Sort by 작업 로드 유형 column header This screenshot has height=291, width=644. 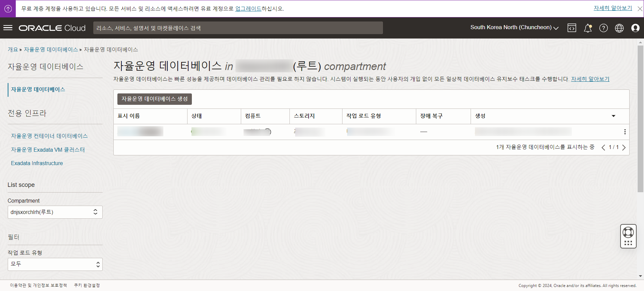tap(364, 116)
